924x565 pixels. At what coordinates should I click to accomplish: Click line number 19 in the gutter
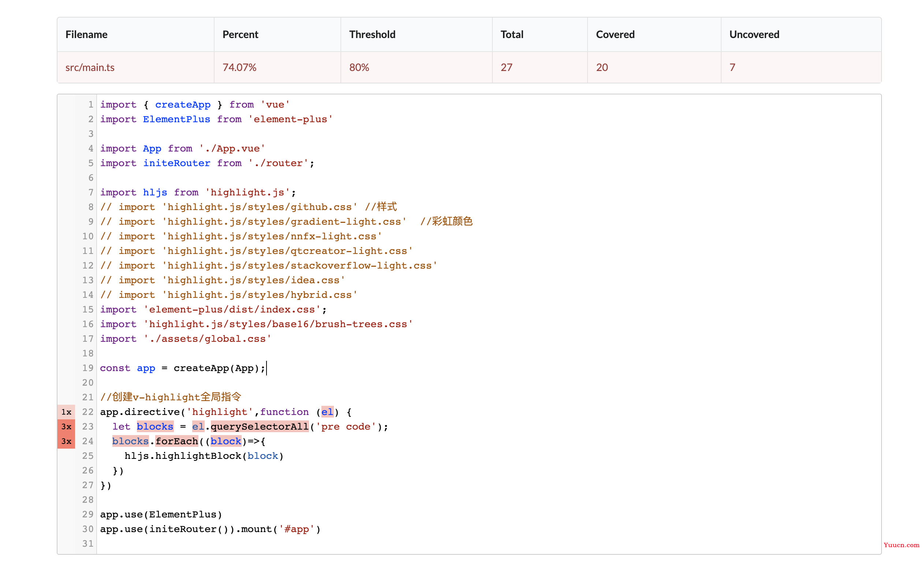tap(88, 368)
